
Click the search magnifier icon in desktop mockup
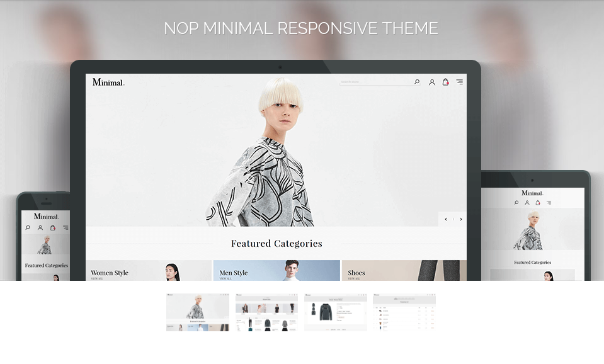[417, 82]
